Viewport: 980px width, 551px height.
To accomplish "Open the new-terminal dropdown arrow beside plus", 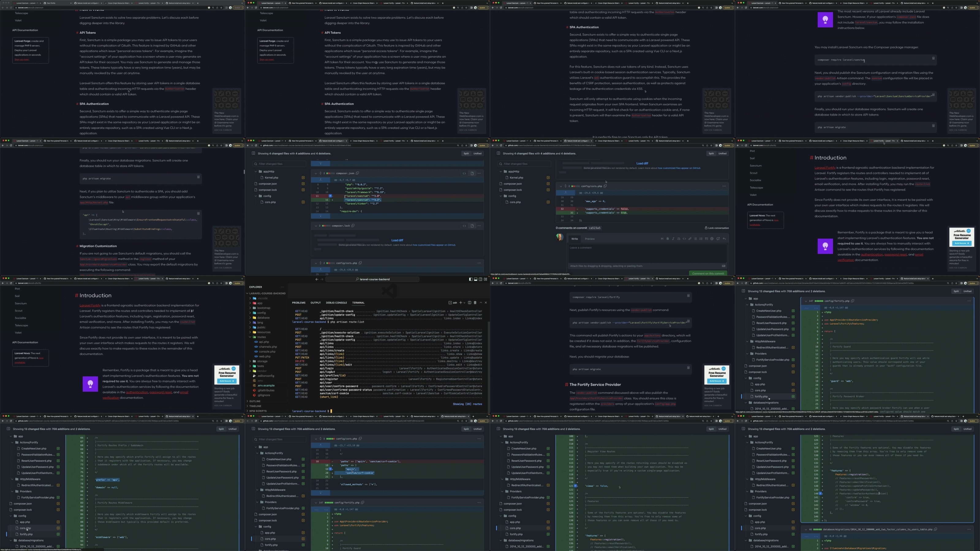I will 465,303.
